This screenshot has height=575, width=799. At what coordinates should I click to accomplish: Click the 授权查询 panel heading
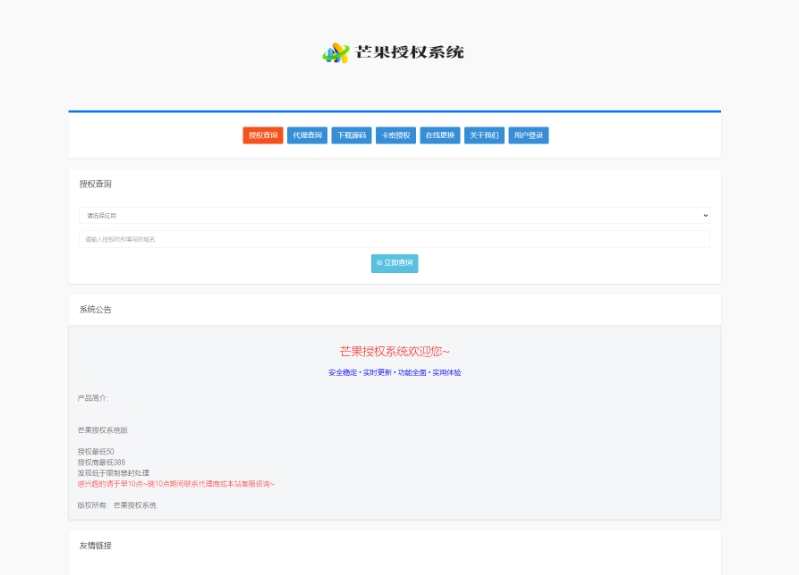[95, 184]
